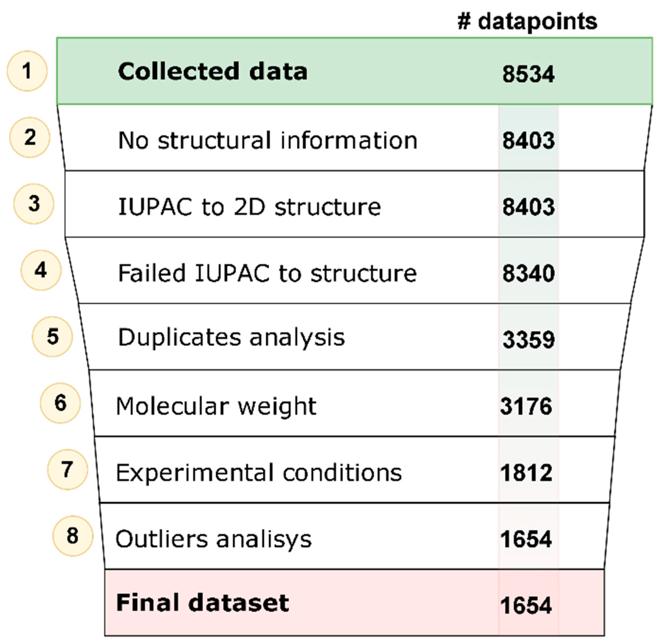Click the Final dataset label
The image size is (664, 644).
(x=203, y=603)
